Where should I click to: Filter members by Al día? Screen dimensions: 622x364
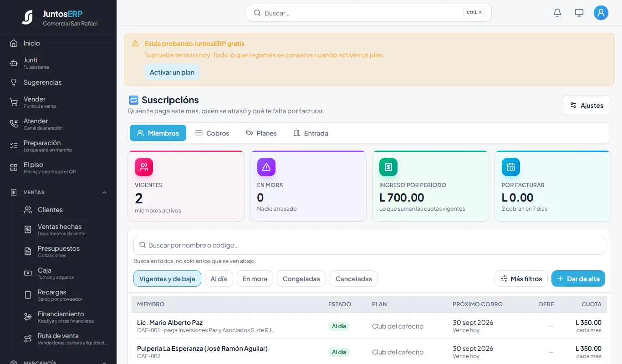click(219, 278)
